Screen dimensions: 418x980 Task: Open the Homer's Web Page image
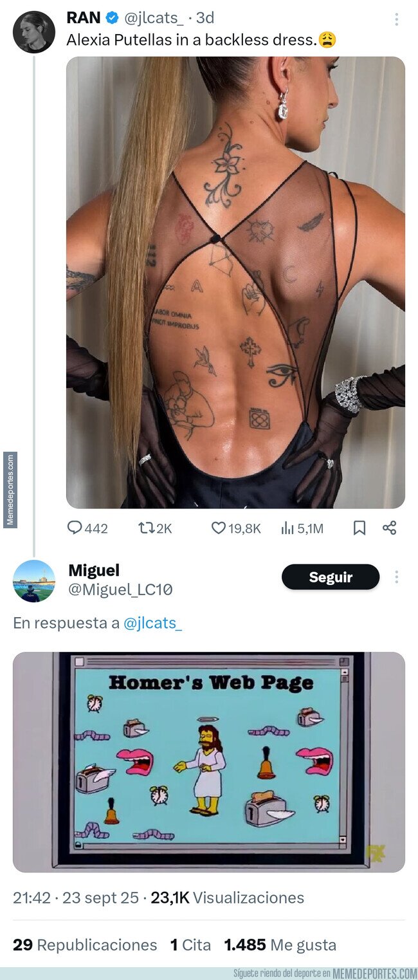click(209, 762)
